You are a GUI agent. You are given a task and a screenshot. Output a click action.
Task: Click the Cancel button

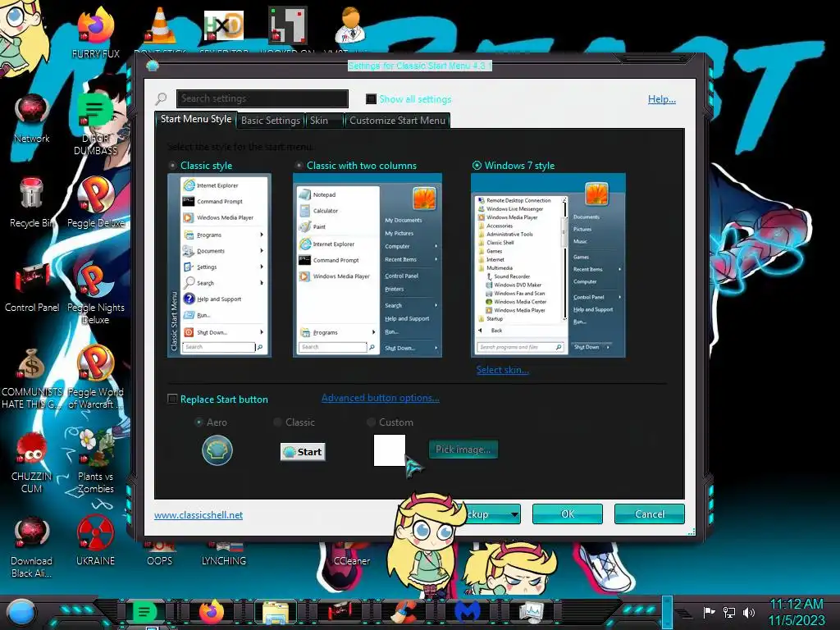click(x=650, y=514)
